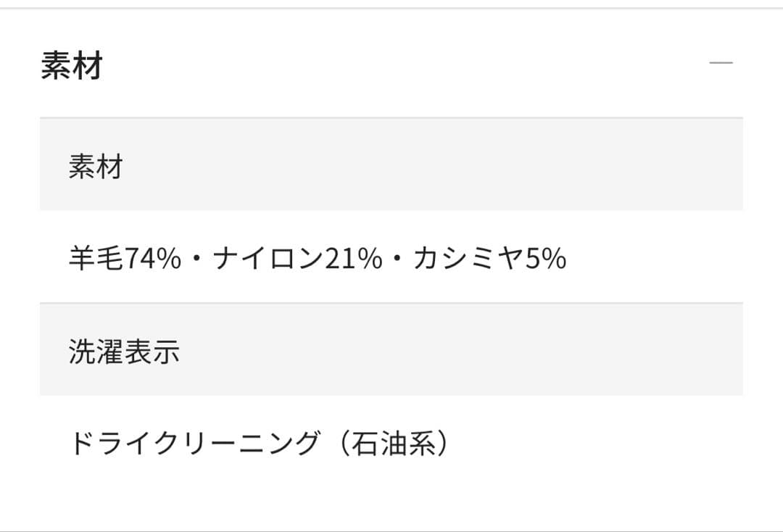
Task: Click the divider line below the 素材 heading
Action: click(391, 117)
